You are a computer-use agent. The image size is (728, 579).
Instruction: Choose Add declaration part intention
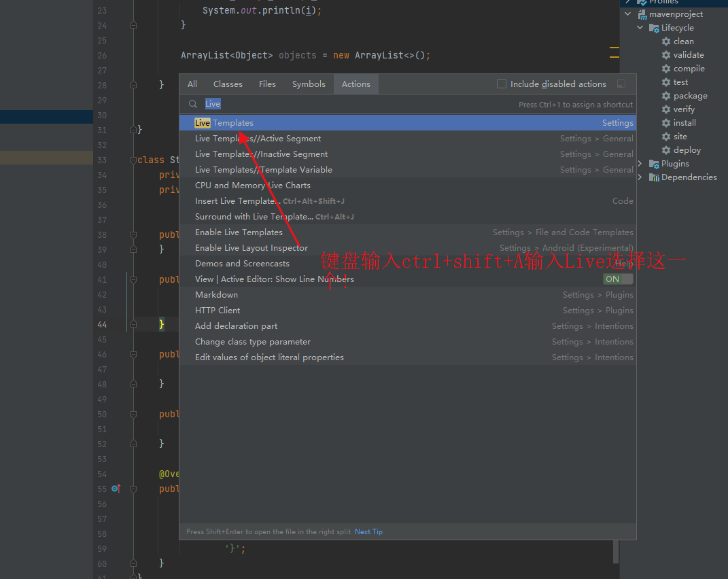click(x=408, y=326)
